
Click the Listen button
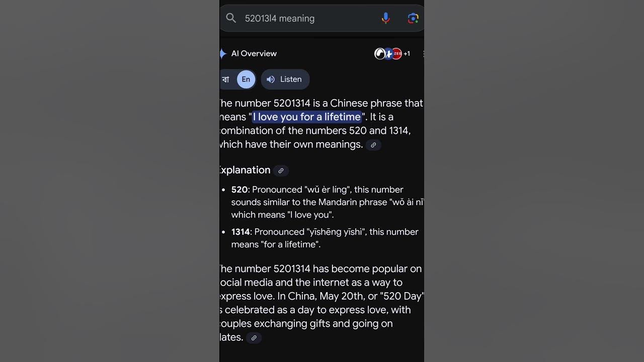coord(285,79)
